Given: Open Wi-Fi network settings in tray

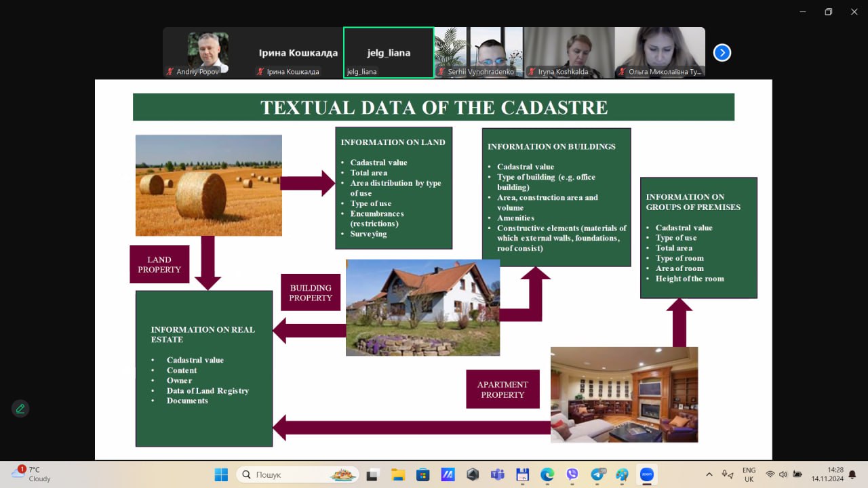Looking at the screenshot, I should pyautogui.click(x=770, y=474).
